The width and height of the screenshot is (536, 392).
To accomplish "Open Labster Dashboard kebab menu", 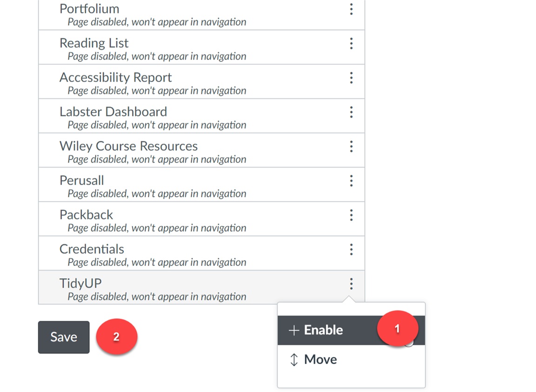I will click(351, 112).
